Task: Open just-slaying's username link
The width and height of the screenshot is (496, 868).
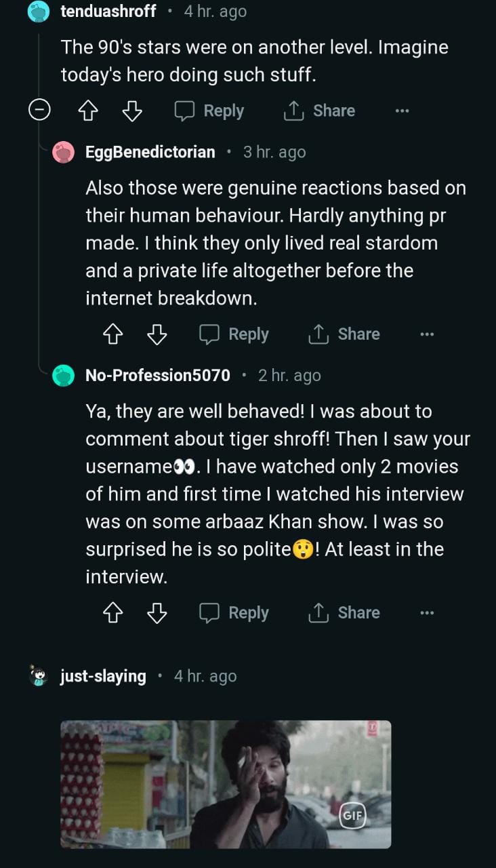Action: click(x=103, y=676)
